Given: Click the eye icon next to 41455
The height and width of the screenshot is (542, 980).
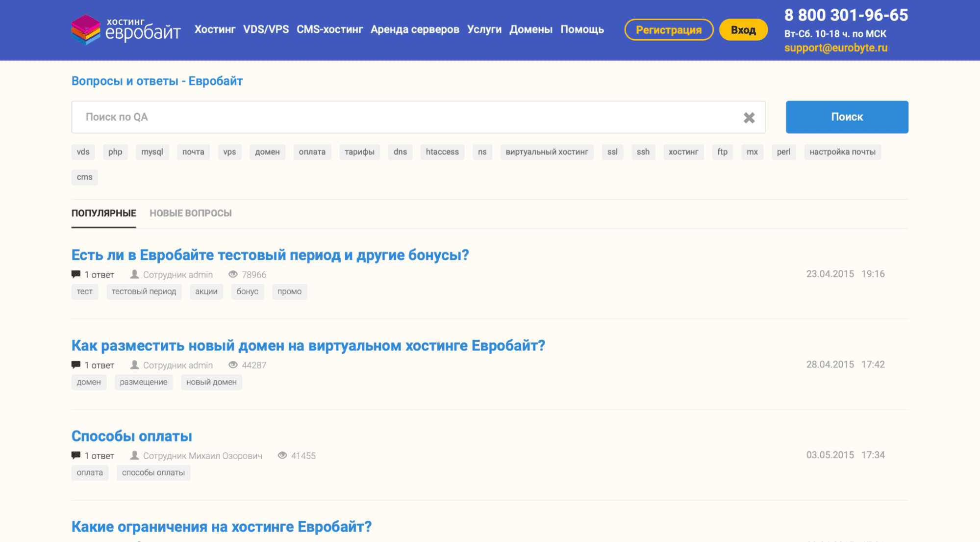Looking at the screenshot, I should coord(282,455).
